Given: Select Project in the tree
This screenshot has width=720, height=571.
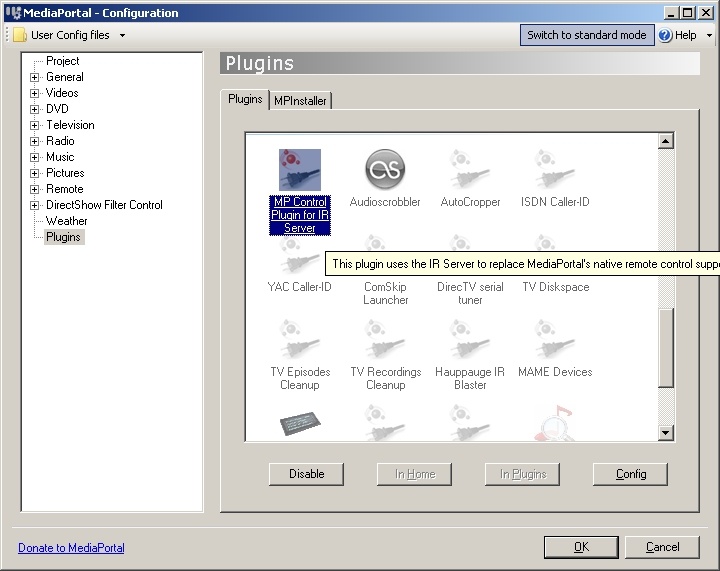Looking at the screenshot, I should (x=62, y=61).
